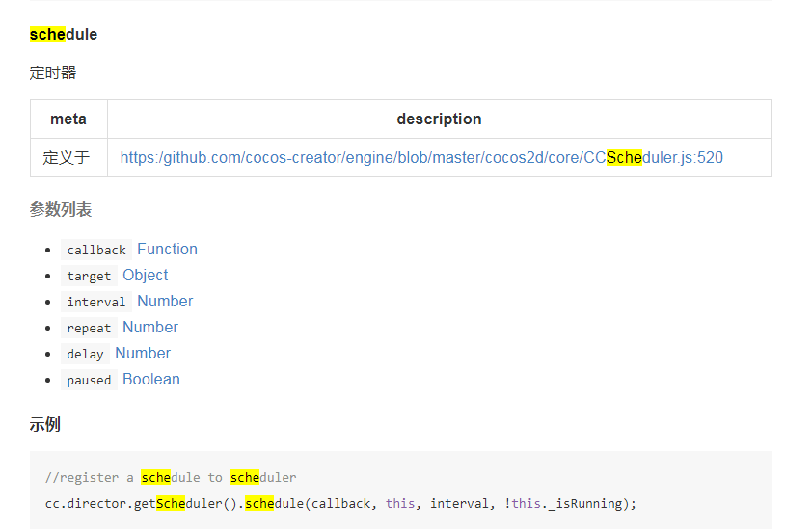Click the meta table column header

click(68, 119)
